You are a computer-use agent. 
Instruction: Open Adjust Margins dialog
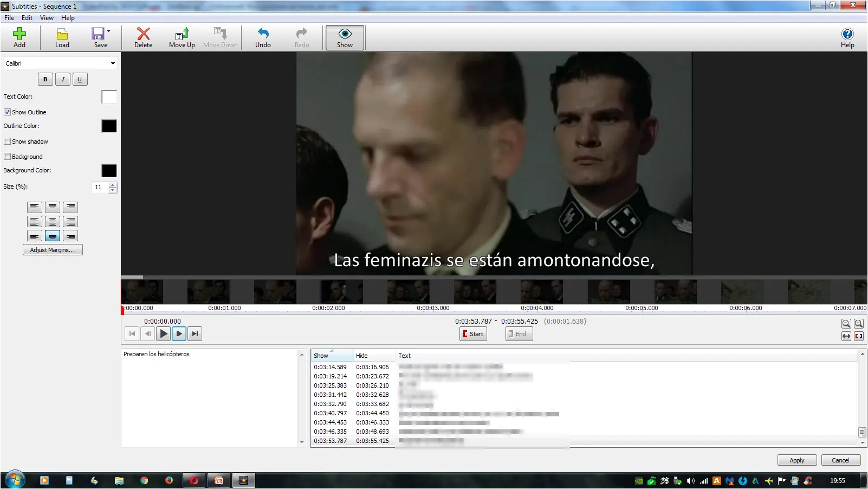[x=53, y=250]
